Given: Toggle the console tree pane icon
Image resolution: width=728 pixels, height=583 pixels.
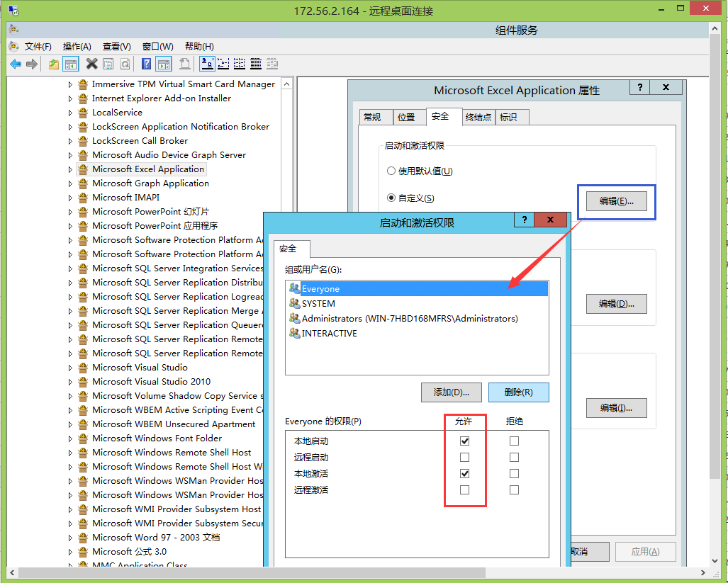Looking at the screenshot, I should click(x=71, y=64).
